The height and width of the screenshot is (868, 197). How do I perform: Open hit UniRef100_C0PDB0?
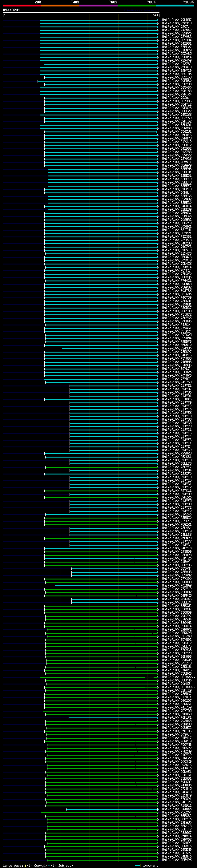tap(177, 81)
